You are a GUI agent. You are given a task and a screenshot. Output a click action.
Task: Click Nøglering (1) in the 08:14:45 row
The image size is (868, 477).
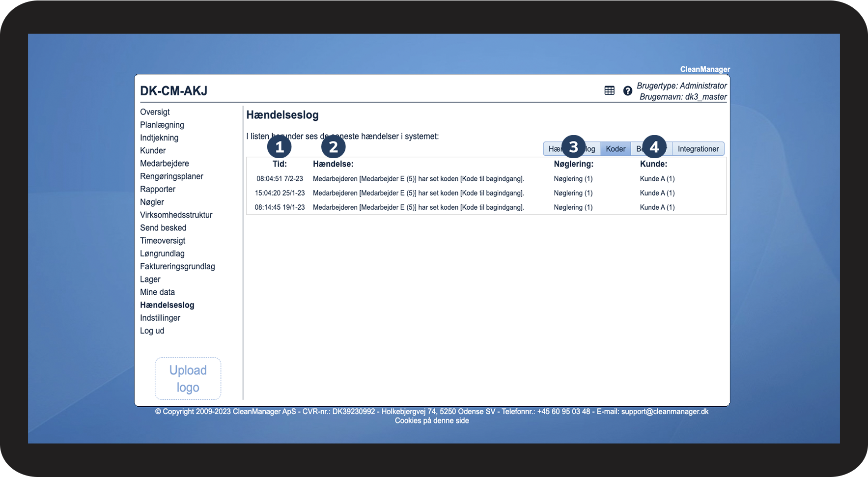[x=573, y=207]
